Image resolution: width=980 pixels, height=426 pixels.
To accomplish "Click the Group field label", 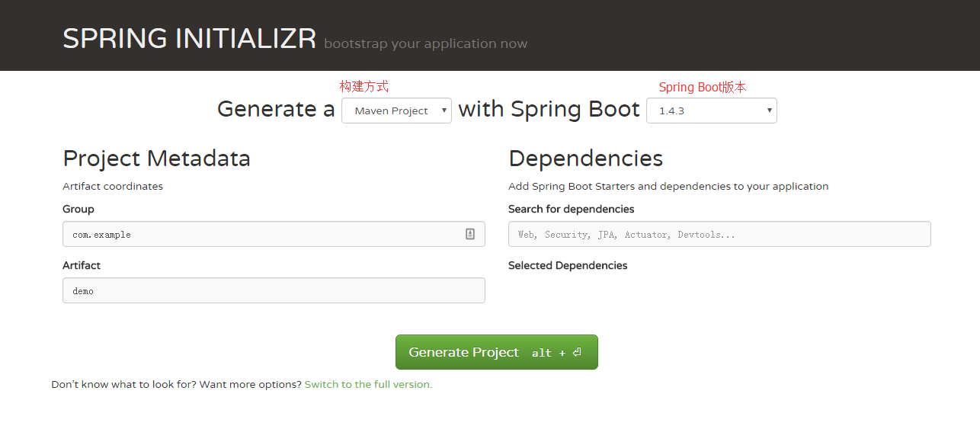I will (x=78, y=210).
